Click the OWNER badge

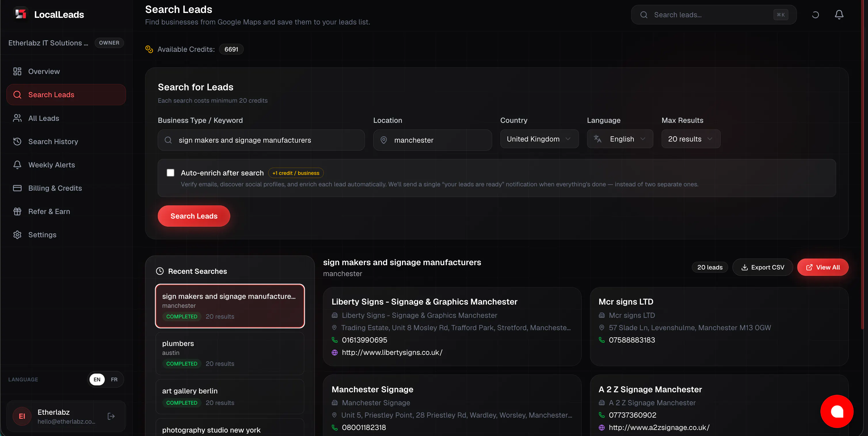click(109, 43)
